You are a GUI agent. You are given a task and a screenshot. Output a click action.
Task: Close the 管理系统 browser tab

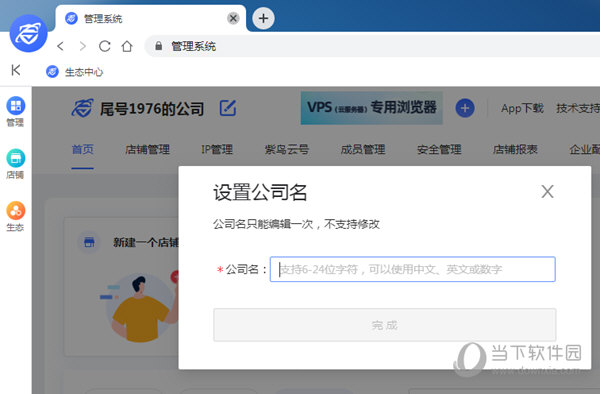(x=233, y=18)
